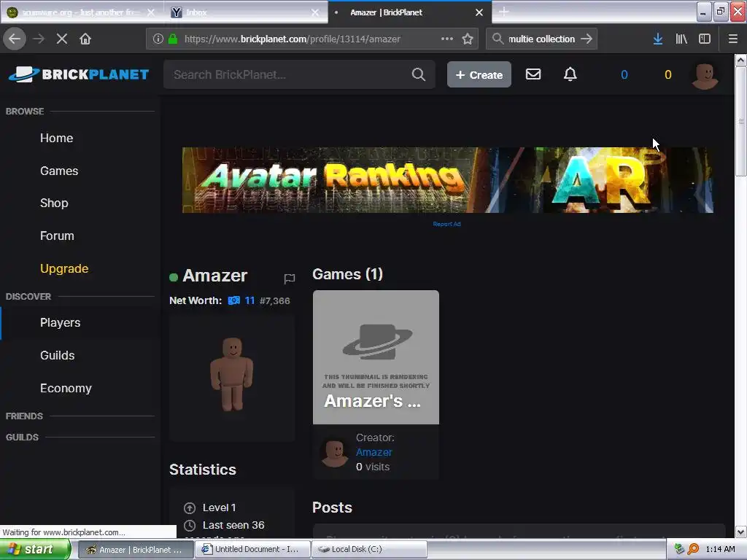Open the Firefox library icon

tap(681, 39)
